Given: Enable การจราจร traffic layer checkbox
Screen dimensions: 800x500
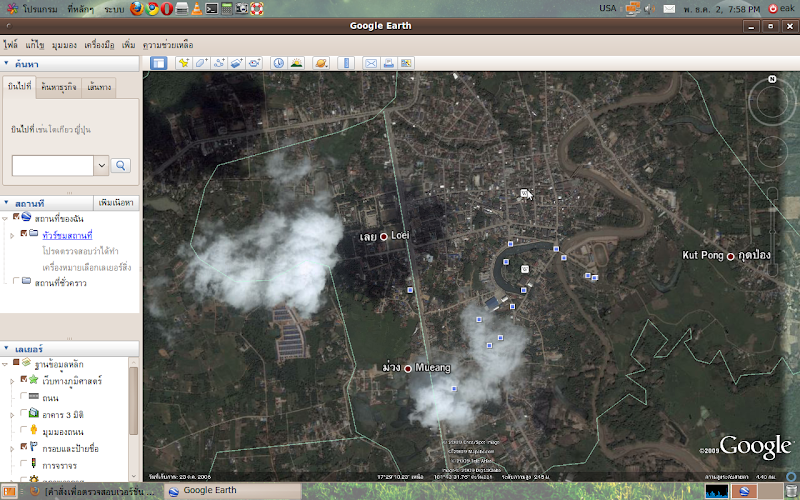Looking at the screenshot, I should [23, 463].
